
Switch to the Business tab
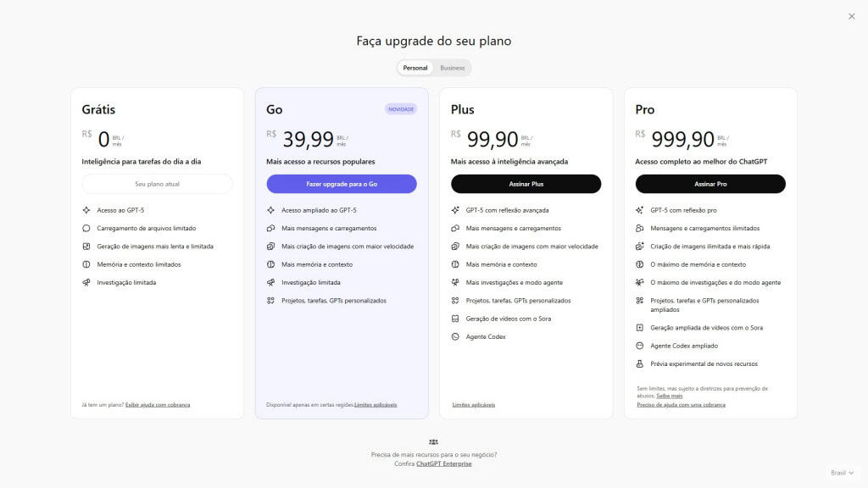pos(452,67)
